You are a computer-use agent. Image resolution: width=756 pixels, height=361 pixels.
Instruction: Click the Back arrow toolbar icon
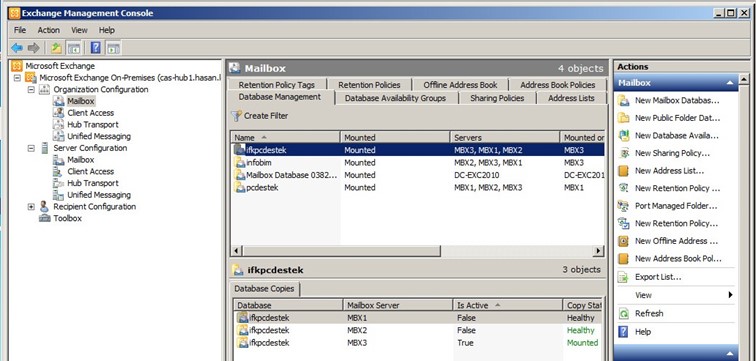coord(17,48)
